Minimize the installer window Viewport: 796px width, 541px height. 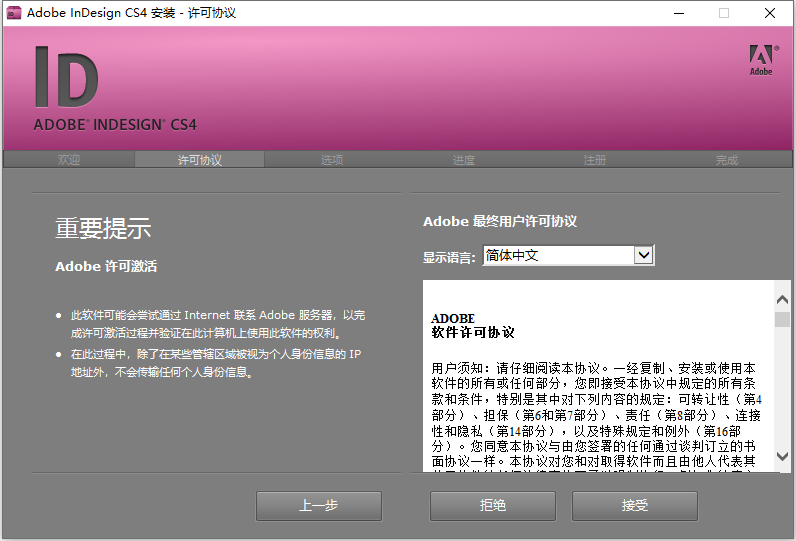(x=679, y=13)
